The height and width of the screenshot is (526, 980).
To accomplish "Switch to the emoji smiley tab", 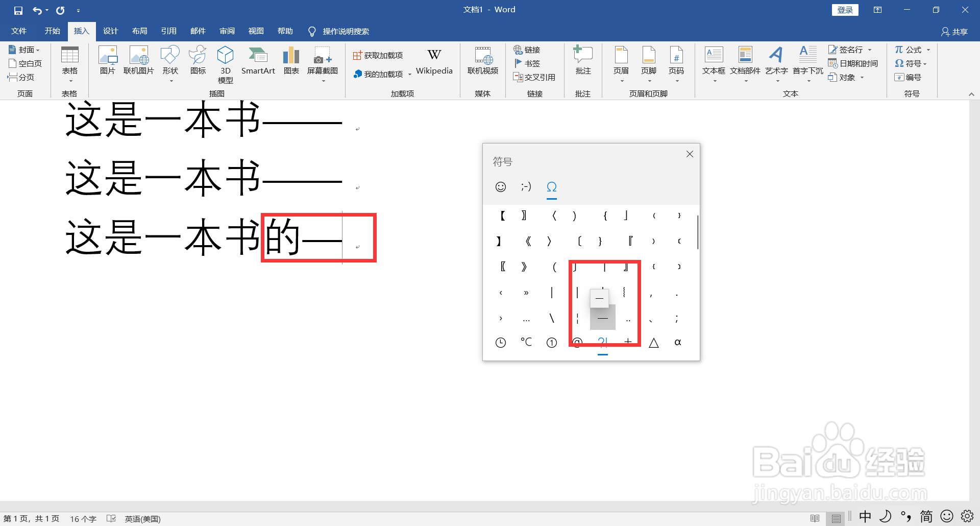I will point(501,187).
